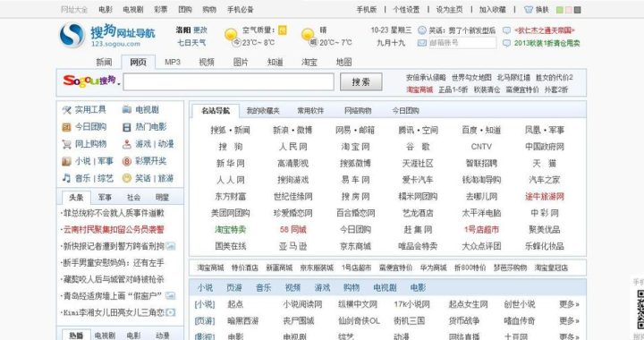Click image icon beside 青岛经适房 headline
This screenshot has height=340, width=644.
(x=170, y=295)
